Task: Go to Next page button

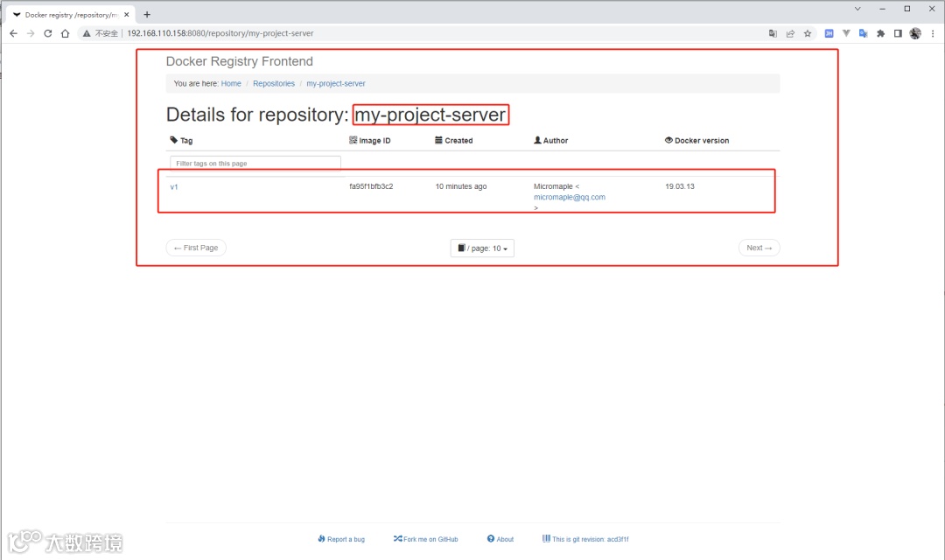Action: (759, 248)
